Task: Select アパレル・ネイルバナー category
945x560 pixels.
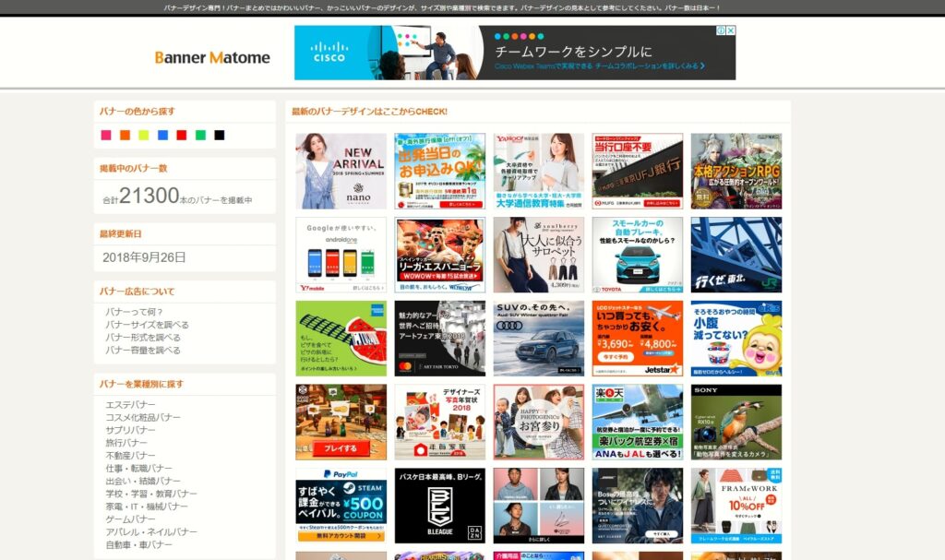Action: coord(151,531)
